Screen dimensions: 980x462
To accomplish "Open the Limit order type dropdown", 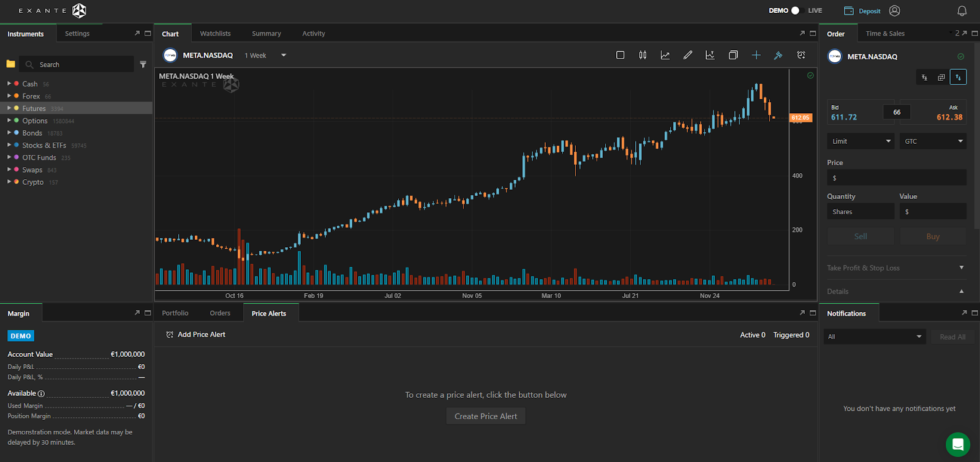I will (861, 141).
